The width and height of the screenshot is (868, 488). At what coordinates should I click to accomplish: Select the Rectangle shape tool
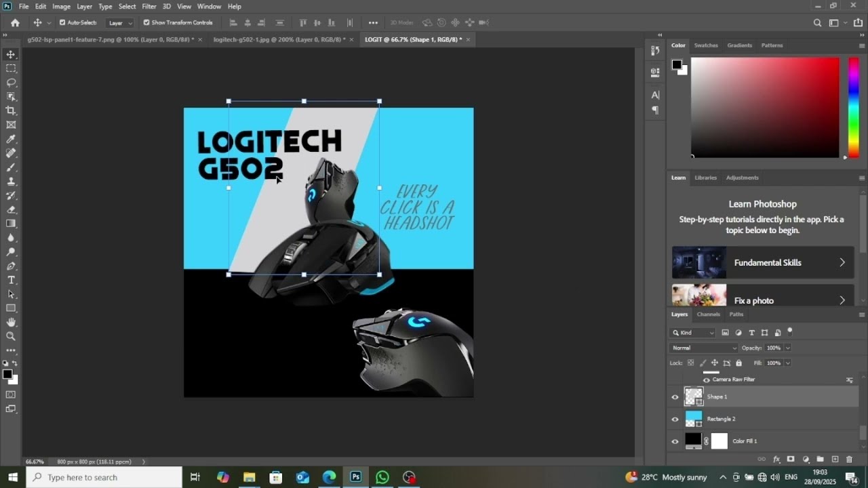tap(11, 308)
